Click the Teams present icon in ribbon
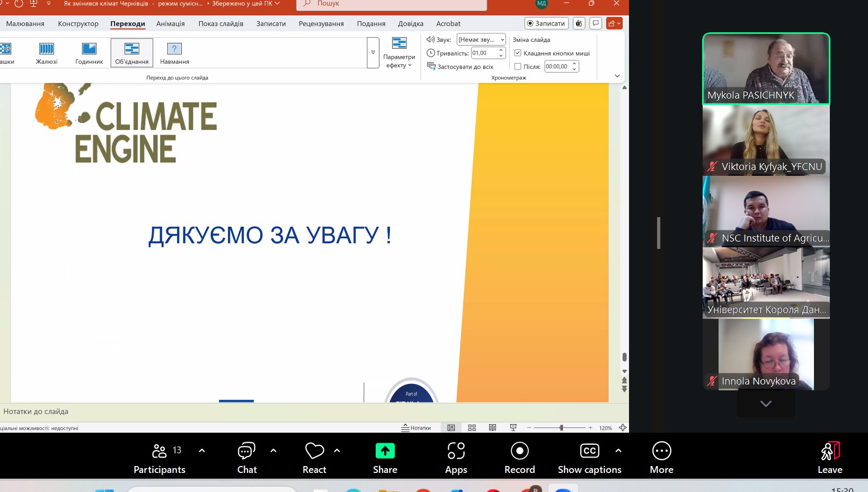 click(x=579, y=23)
